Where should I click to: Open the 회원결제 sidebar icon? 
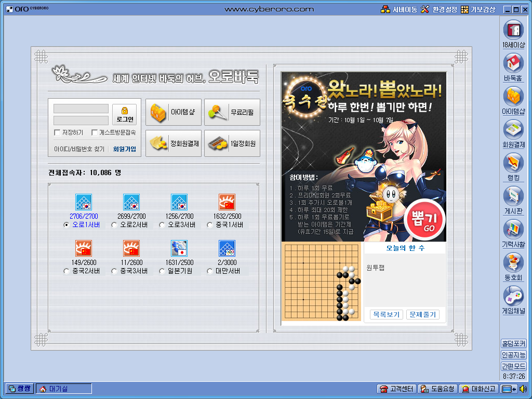coord(513,129)
